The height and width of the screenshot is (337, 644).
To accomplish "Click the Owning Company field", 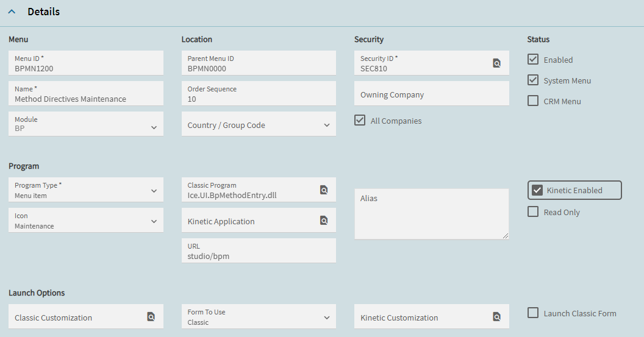I will click(x=432, y=94).
